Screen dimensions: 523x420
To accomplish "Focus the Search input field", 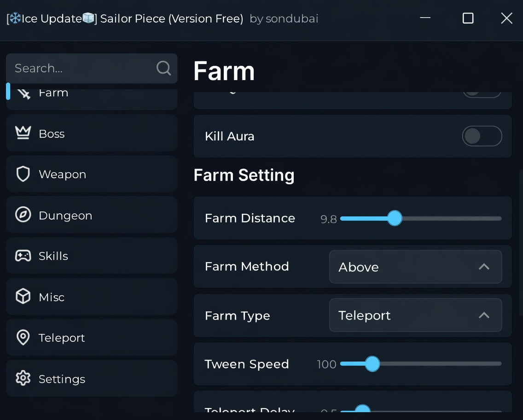I will [x=83, y=68].
